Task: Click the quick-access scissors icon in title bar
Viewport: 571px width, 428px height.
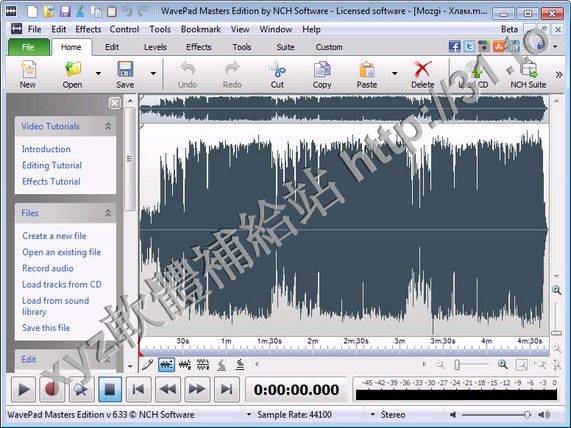Action: 80,12
